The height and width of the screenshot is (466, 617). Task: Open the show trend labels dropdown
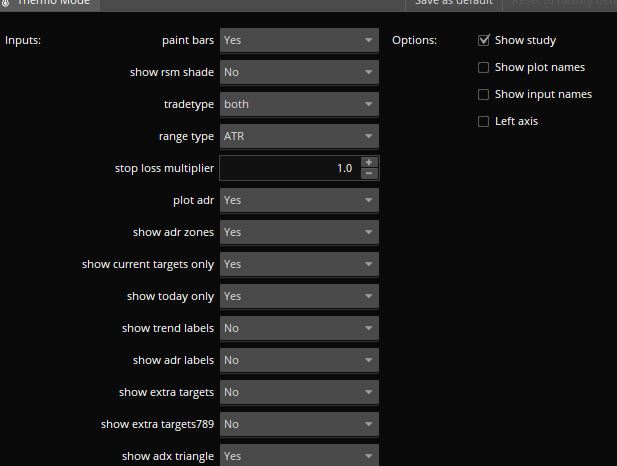pyautogui.click(x=299, y=328)
